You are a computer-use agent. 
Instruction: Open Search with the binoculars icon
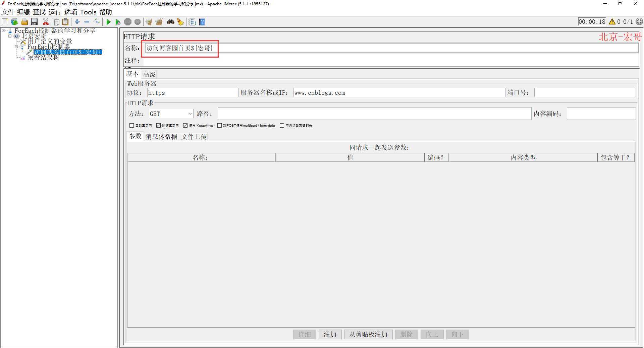click(171, 22)
